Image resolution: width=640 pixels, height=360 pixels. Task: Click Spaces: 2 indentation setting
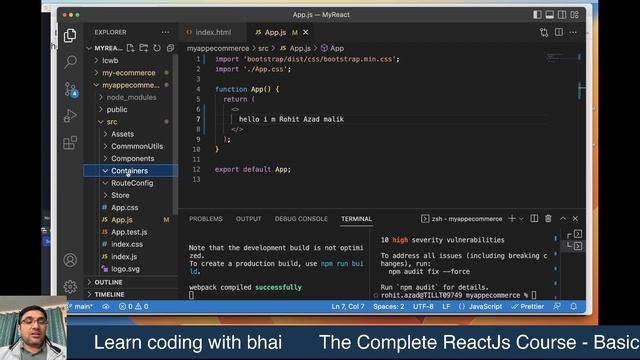tap(389, 307)
